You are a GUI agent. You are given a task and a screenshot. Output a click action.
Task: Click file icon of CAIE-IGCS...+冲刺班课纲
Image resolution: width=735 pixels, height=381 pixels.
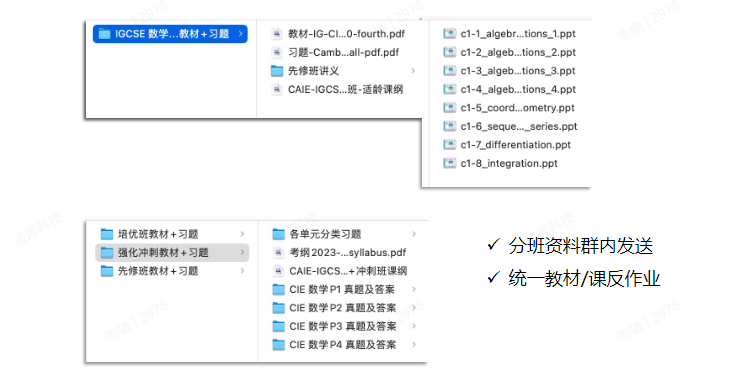coord(278,271)
